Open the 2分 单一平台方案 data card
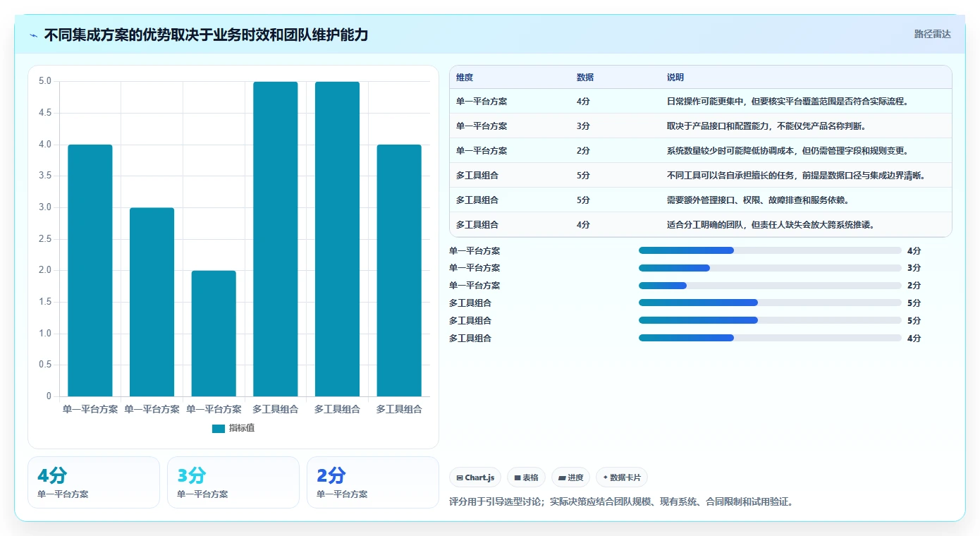This screenshot has height=536, width=980. click(x=373, y=482)
